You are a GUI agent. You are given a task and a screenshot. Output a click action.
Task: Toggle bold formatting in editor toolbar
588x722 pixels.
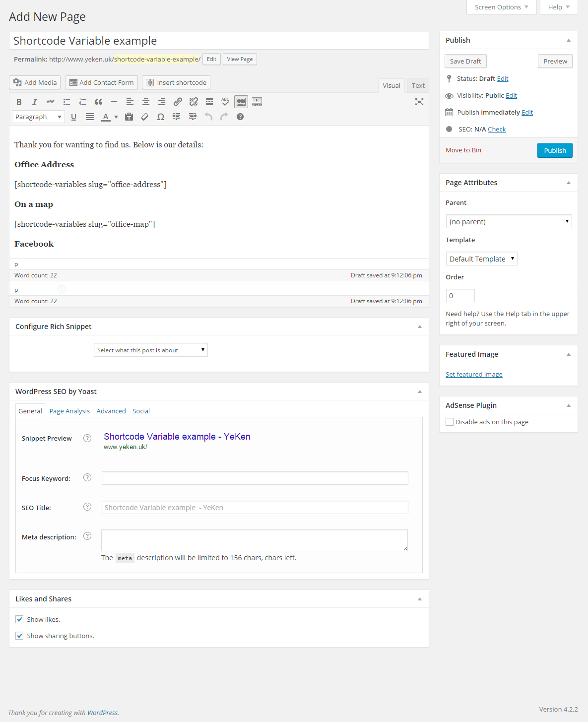pos(19,102)
